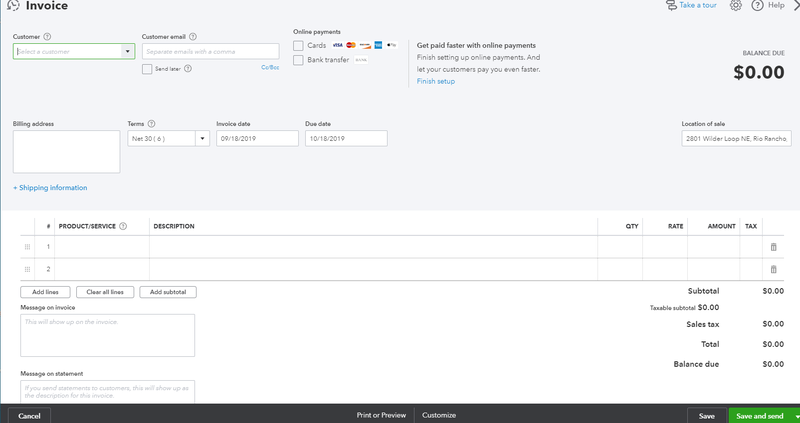Click the drag handle icon on line 1
The height and width of the screenshot is (423, 800).
pyautogui.click(x=28, y=247)
